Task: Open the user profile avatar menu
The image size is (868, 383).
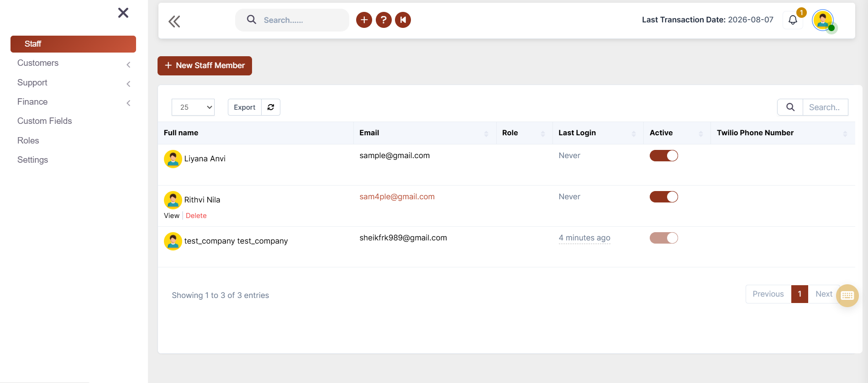Action: (823, 21)
